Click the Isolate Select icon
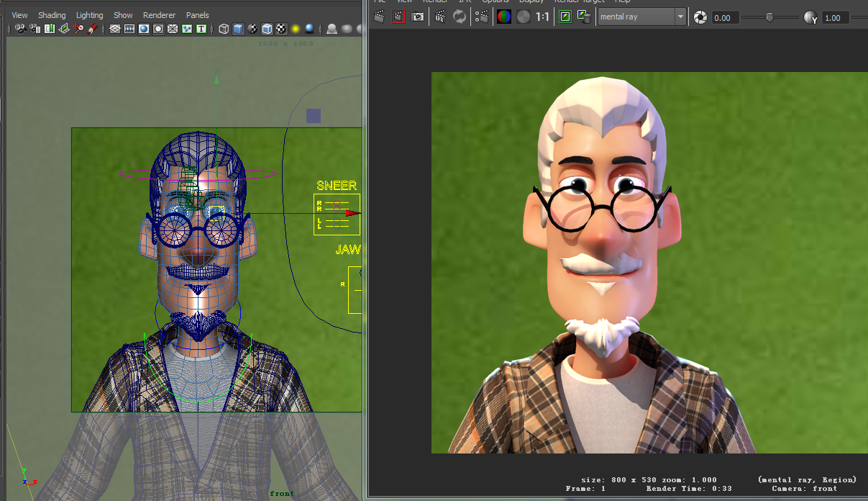 (332, 29)
